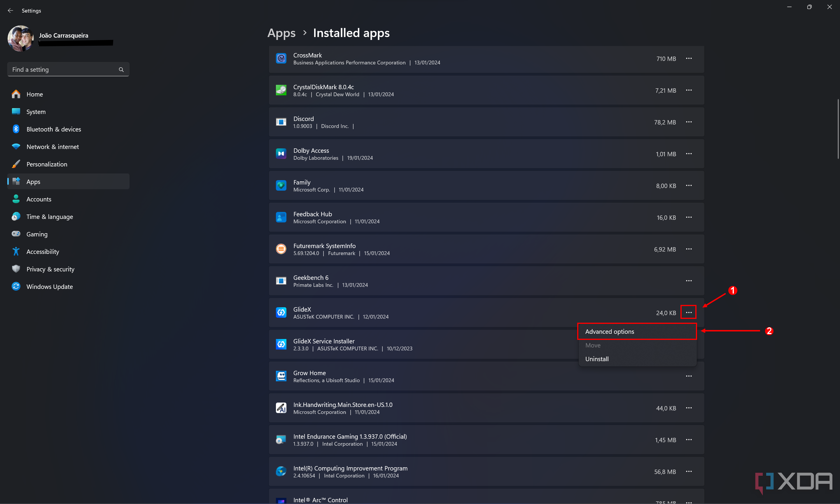The image size is (840, 504).
Task: Open the more options for CrossMark
Action: click(x=688, y=58)
